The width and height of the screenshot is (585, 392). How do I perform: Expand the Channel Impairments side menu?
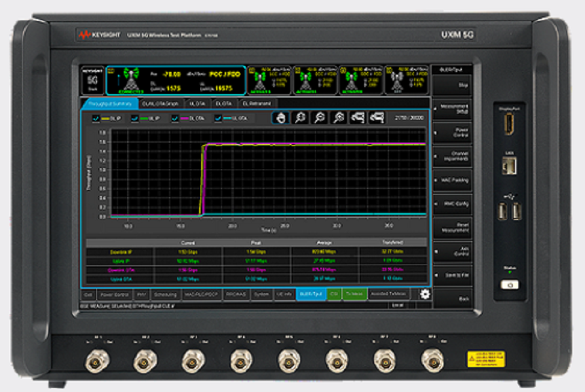point(451,156)
